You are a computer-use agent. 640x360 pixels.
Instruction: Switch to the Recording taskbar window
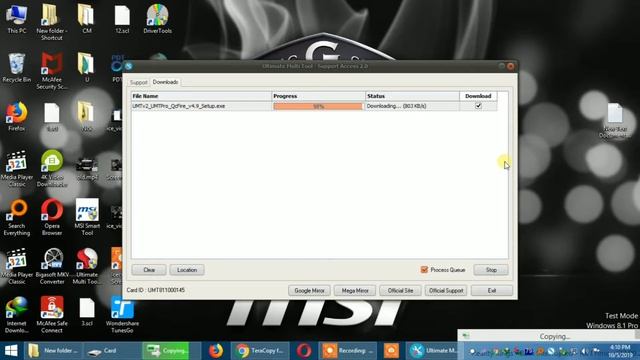tap(348, 351)
